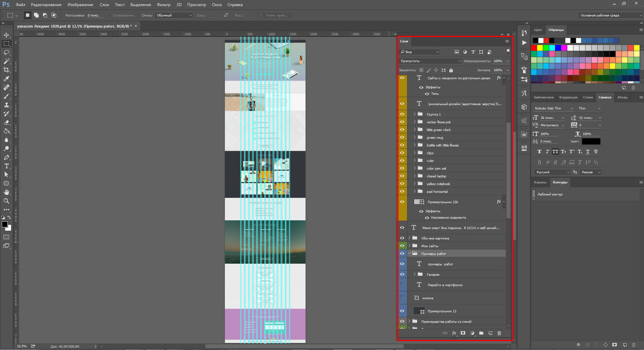Add layer style via fx button
This screenshot has height=350, width=644.
pyautogui.click(x=454, y=333)
